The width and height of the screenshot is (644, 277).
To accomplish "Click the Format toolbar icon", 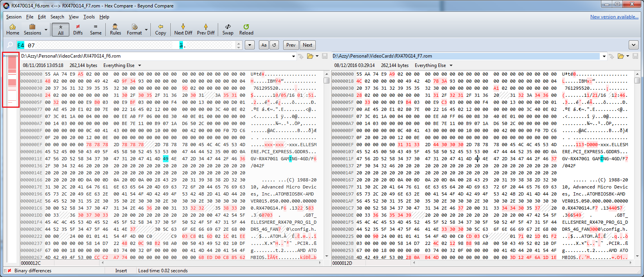I will (134, 29).
